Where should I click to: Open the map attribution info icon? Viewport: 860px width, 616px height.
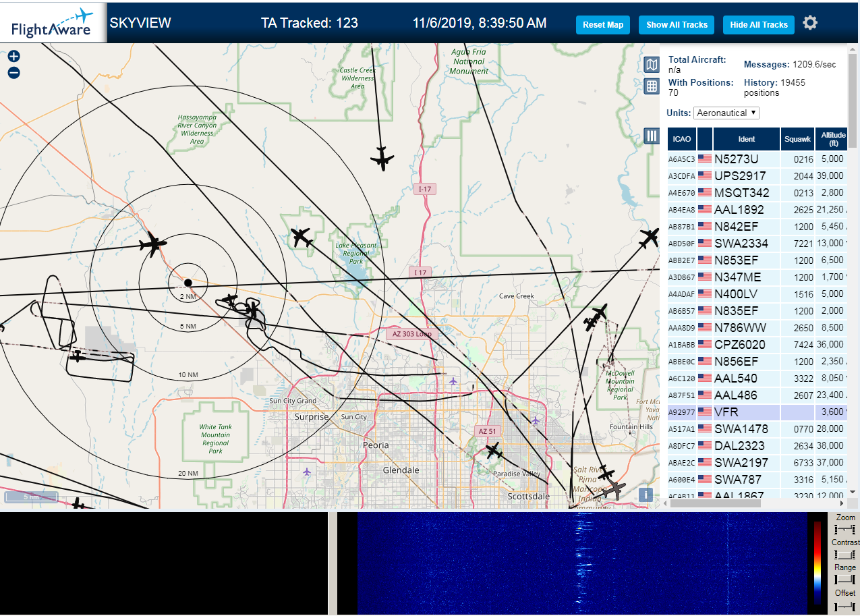tap(646, 495)
